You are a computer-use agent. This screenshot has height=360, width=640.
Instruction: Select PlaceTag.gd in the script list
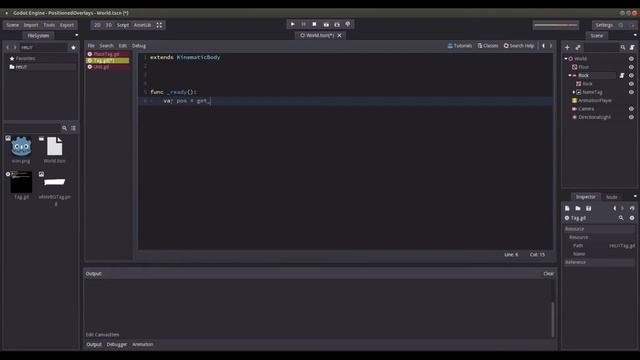107,54
